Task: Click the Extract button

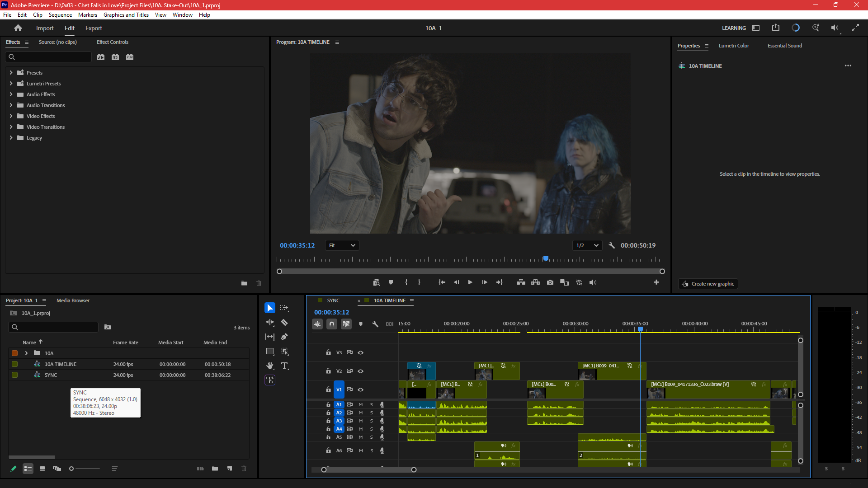Action: (x=536, y=282)
